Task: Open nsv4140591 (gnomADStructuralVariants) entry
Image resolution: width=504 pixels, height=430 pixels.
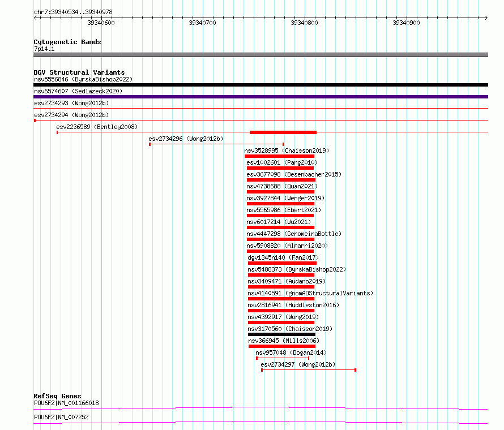Action: (x=310, y=293)
